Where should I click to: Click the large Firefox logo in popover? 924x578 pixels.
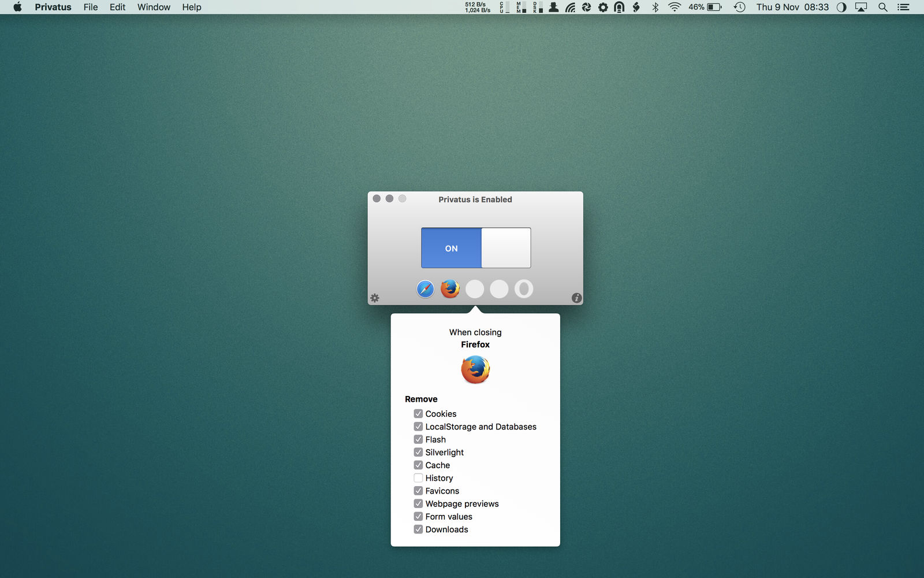point(475,370)
